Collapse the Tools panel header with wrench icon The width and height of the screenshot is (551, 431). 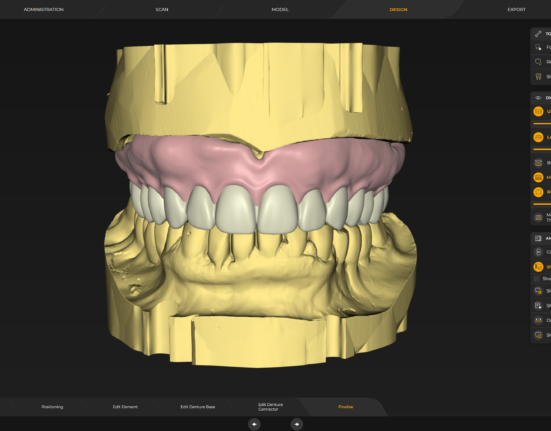540,34
